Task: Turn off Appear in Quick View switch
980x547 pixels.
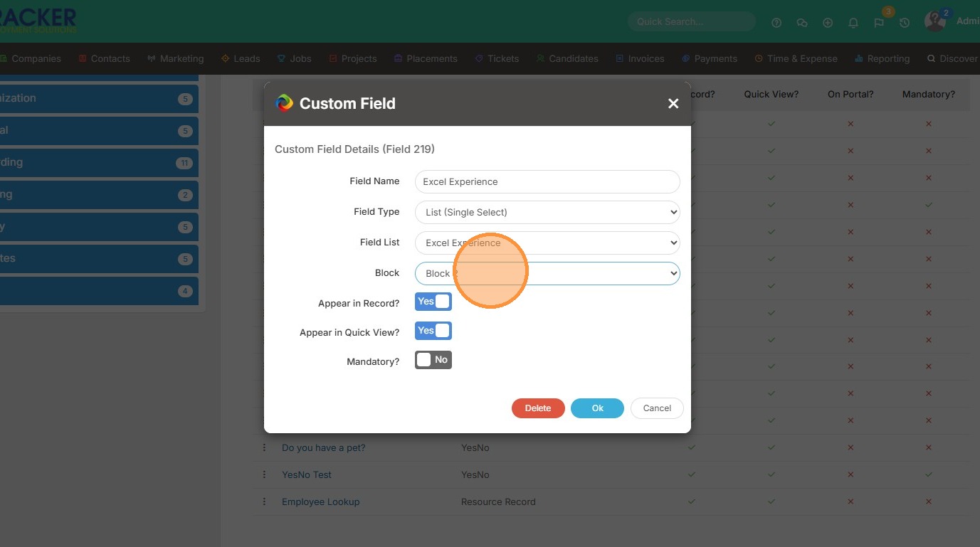Action: (433, 331)
